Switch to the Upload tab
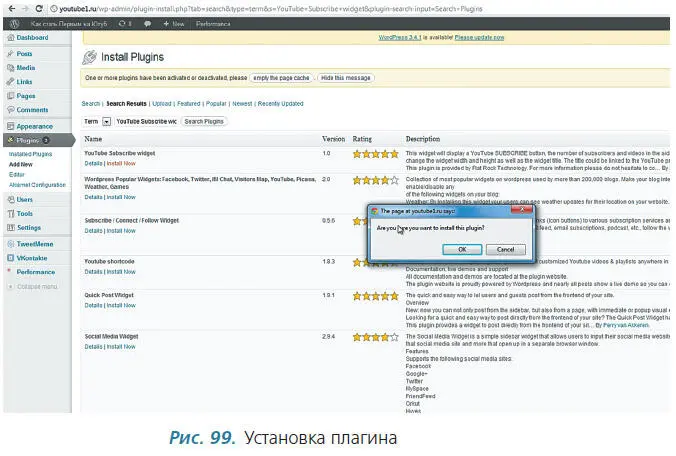Viewport: 676px width, 456px height. (x=162, y=103)
